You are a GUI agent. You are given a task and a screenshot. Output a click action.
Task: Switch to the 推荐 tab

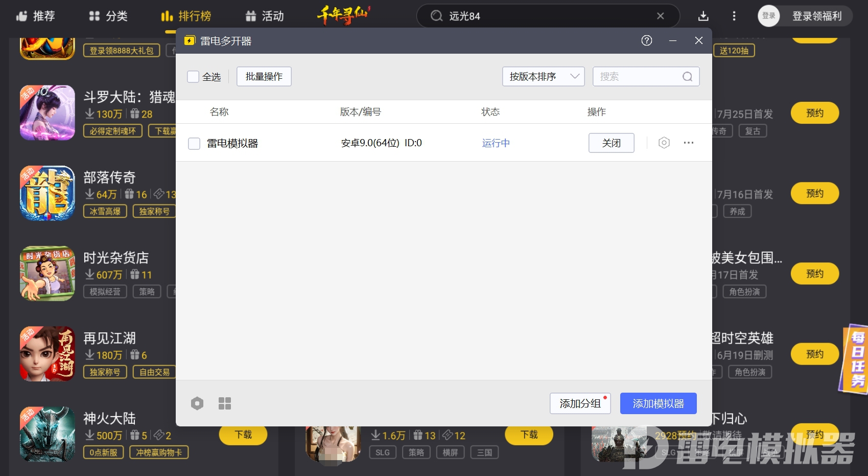point(35,16)
